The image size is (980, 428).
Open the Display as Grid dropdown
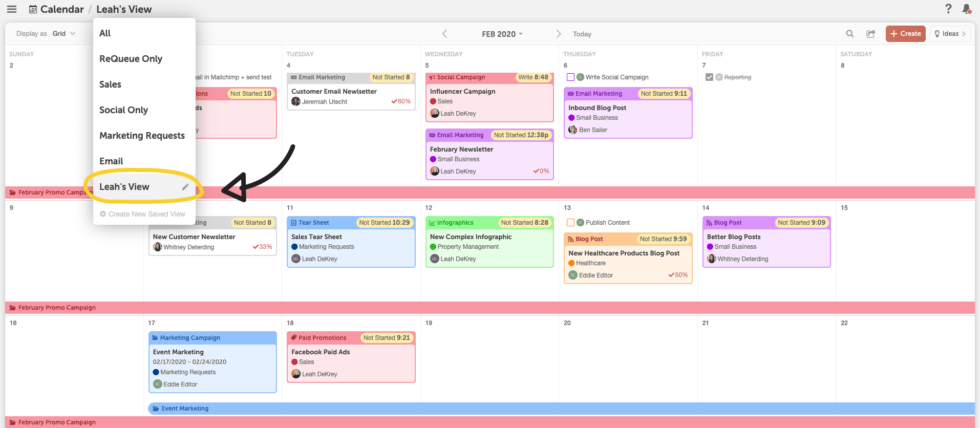click(63, 34)
